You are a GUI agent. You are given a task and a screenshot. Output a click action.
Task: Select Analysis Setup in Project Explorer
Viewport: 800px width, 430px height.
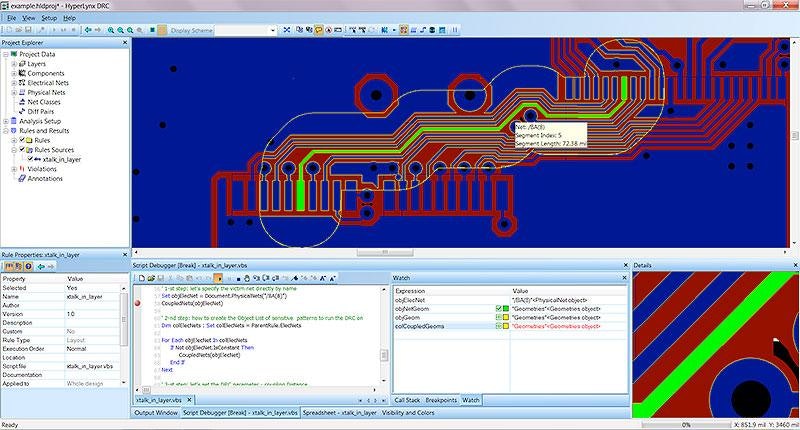pyautogui.click(x=41, y=121)
